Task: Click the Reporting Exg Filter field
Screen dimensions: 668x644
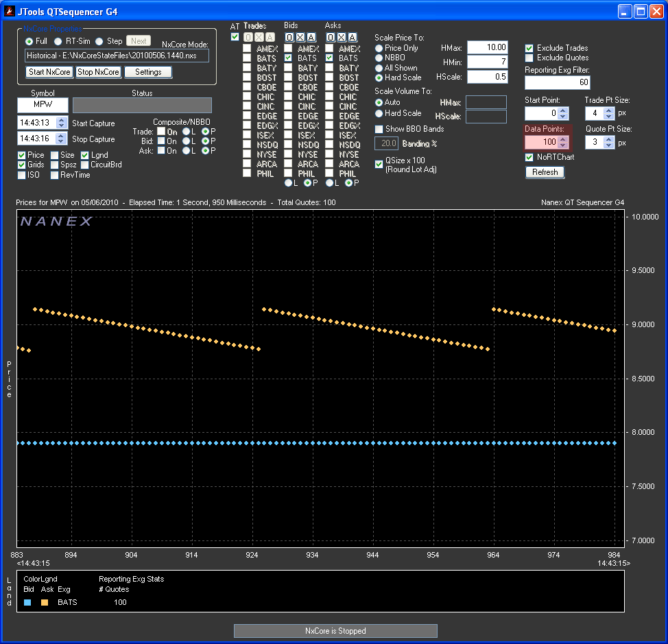Action: [557, 82]
